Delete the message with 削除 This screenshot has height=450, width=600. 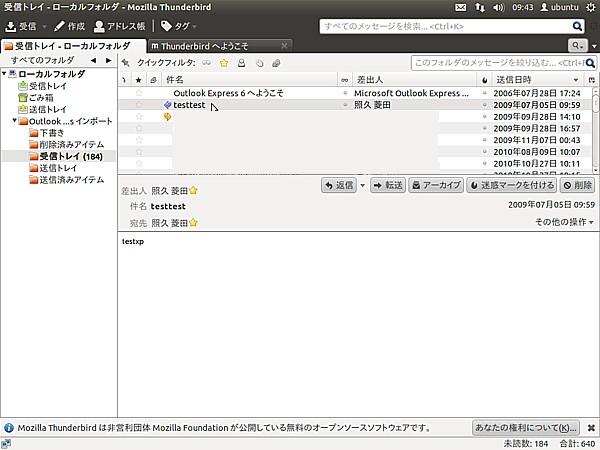[x=578, y=185]
